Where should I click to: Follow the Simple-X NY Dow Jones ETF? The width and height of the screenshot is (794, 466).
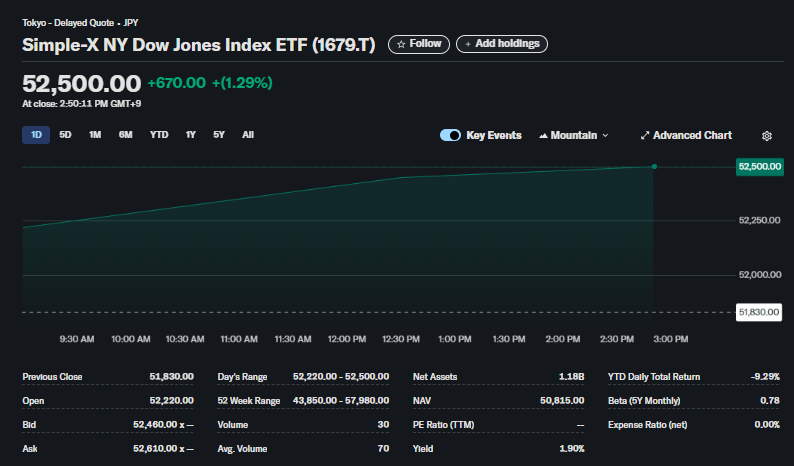[419, 44]
